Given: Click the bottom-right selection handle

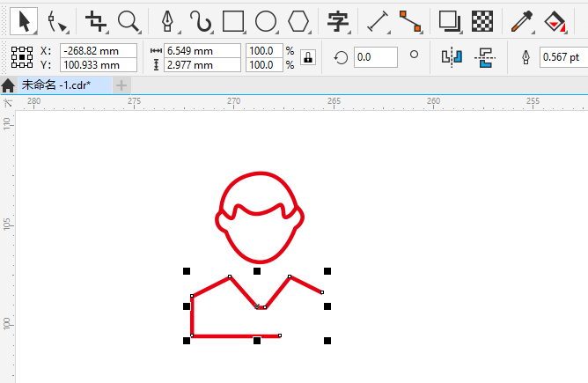Looking at the screenshot, I should point(327,341).
